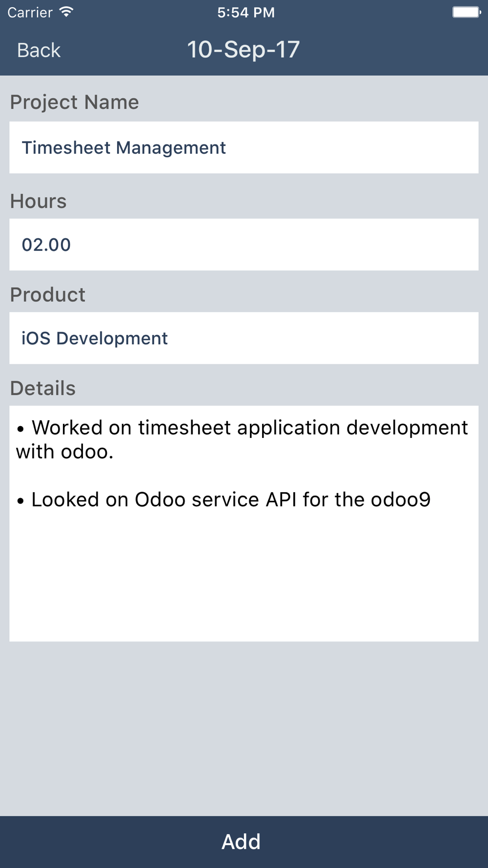Click the Details label
Viewport: 488px width, 868px height.
[x=43, y=388]
